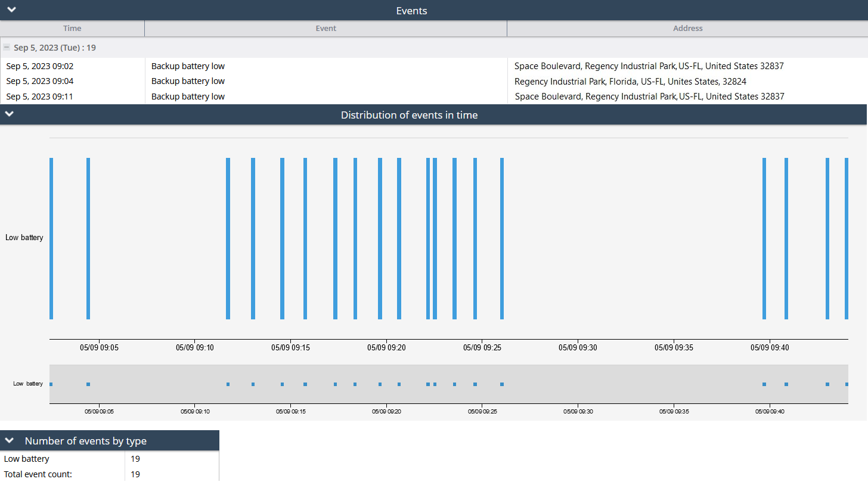Sort by the Time column header
This screenshot has height=485, width=868.
72,29
